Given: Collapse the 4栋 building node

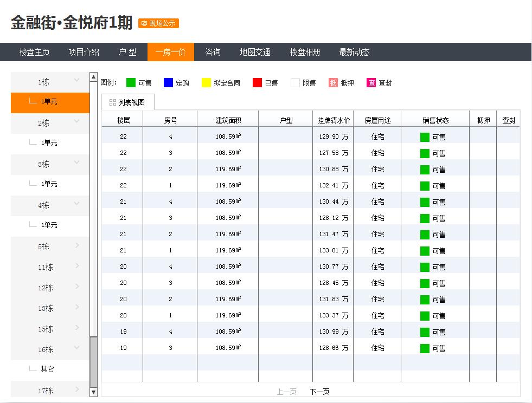Looking at the screenshot, I should 76,204.
